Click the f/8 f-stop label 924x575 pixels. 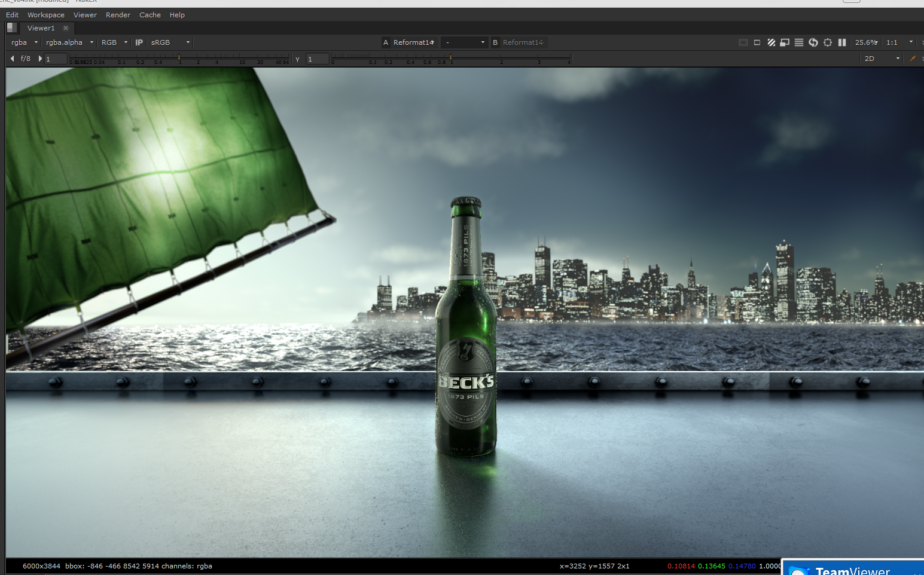point(26,59)
